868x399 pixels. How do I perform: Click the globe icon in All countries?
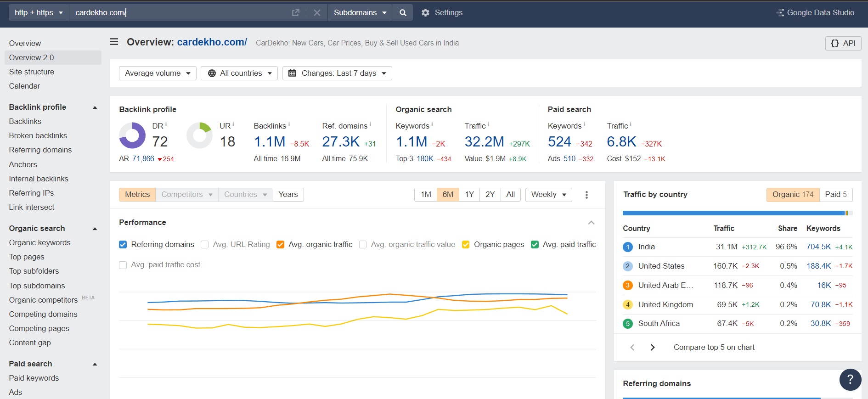point(212,73)
